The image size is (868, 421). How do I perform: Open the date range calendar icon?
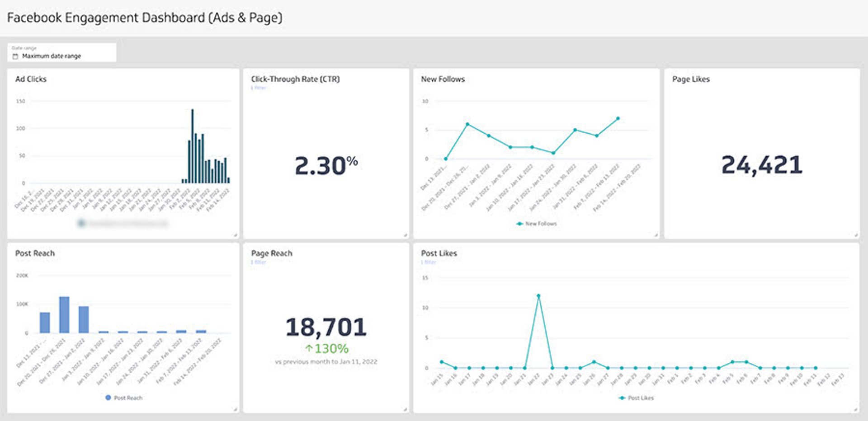(15, 56)
